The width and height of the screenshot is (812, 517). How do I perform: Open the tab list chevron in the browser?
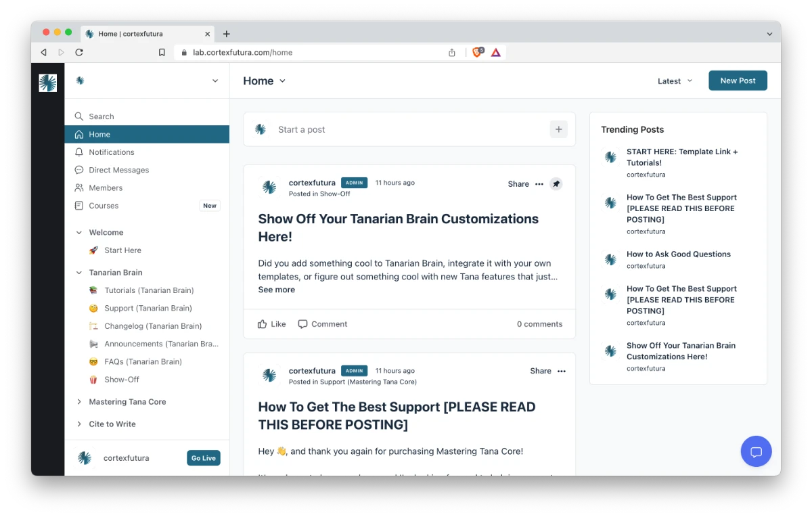click(769, 34)
